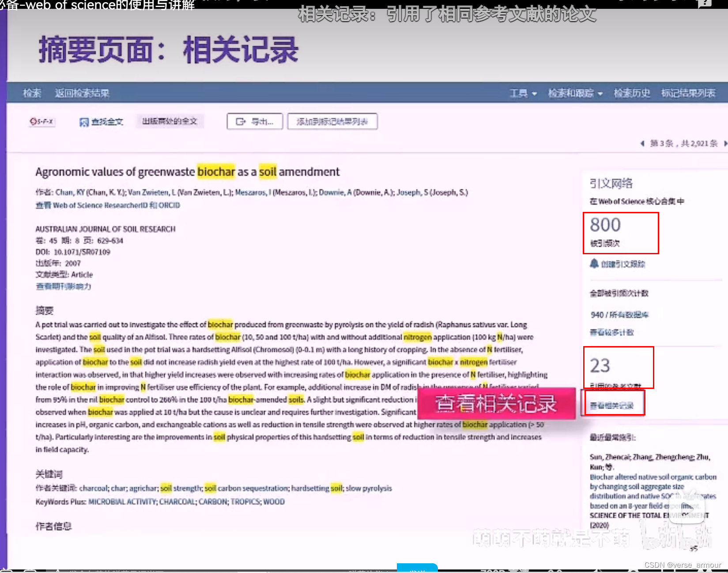Go back via 返回检索结果
This screenshot has width=728, height=573.
click(x=82, y=93)
